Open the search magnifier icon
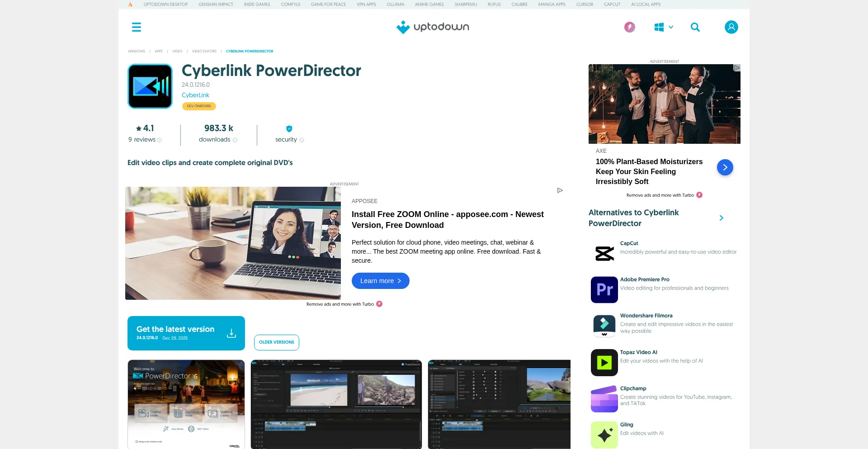This screenshot has height=449, width=868. [x=695, y=27]
